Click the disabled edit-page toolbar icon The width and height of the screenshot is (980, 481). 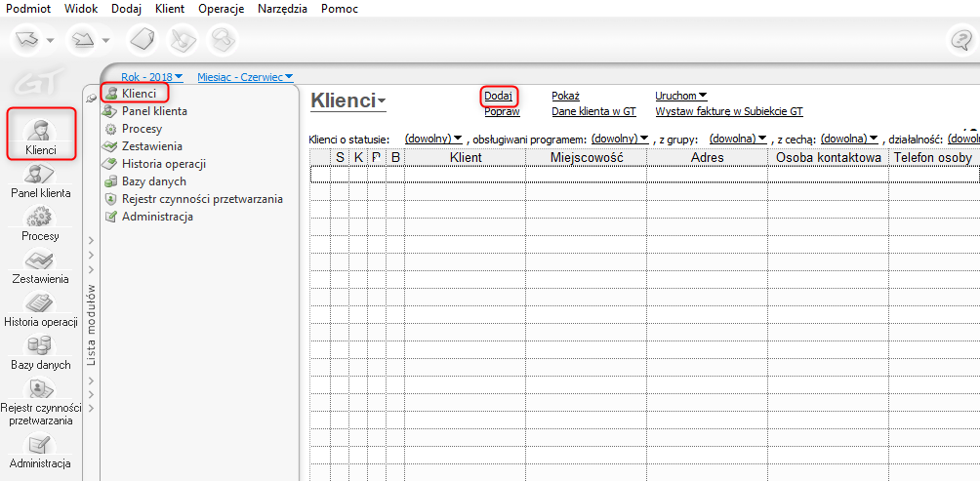point(184,39)
